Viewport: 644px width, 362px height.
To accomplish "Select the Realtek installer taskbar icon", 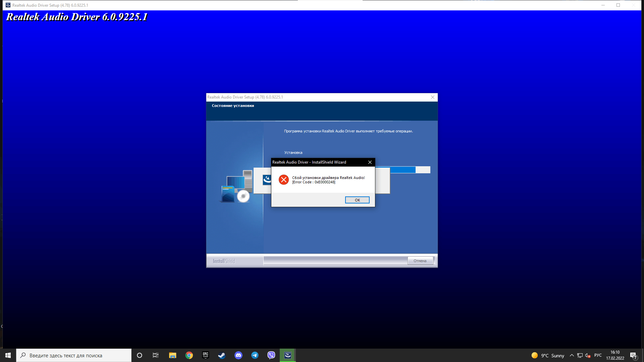I will pos(288,355).
